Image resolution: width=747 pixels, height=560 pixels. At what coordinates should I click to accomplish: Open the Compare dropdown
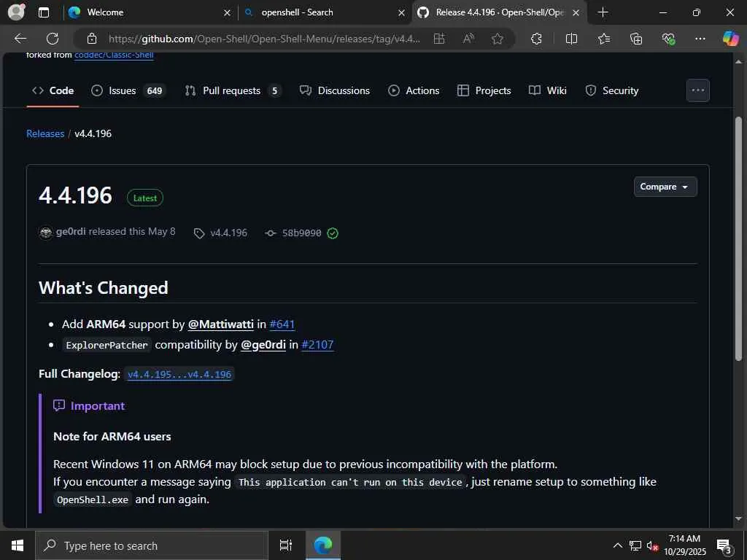pyautogui.click(x=665, y=187)
